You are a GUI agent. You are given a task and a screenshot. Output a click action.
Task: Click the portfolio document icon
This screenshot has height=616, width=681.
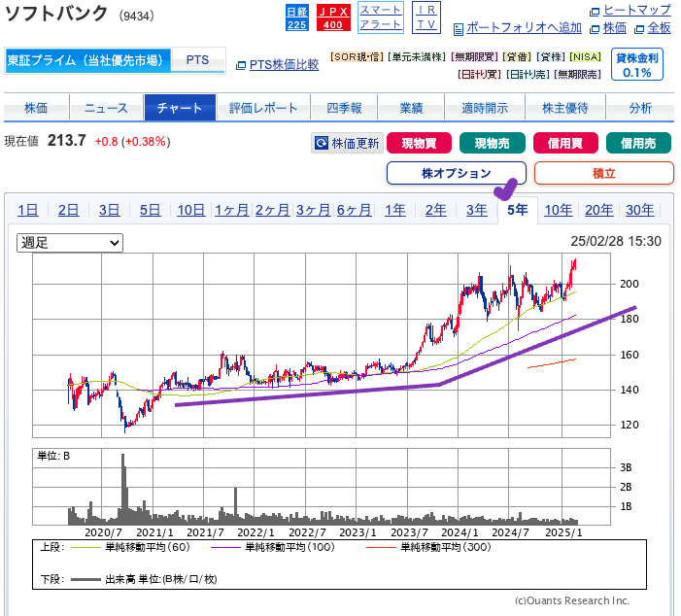coord(459,29)
